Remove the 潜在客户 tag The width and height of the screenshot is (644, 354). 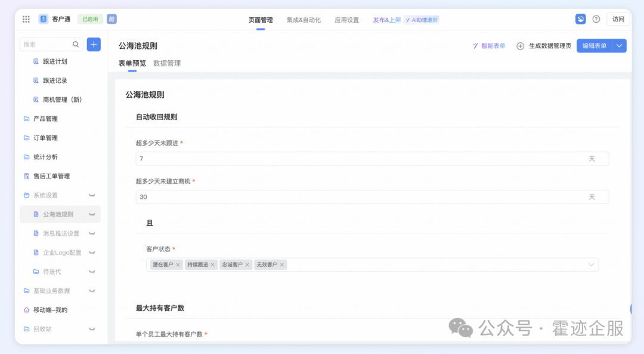click(178, 264)
